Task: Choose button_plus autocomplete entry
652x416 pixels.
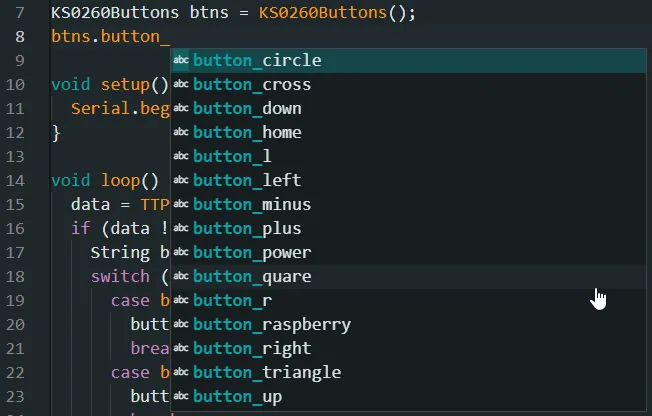Action: click(247, 228)
